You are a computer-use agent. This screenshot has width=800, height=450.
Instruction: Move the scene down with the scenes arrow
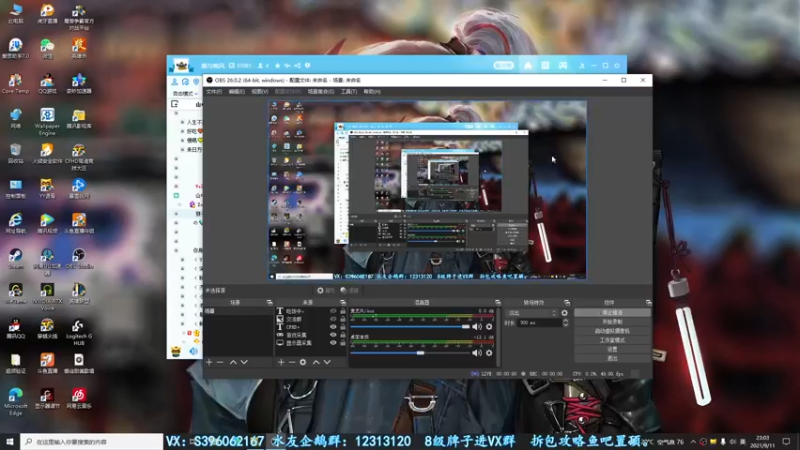click(244, 362)
